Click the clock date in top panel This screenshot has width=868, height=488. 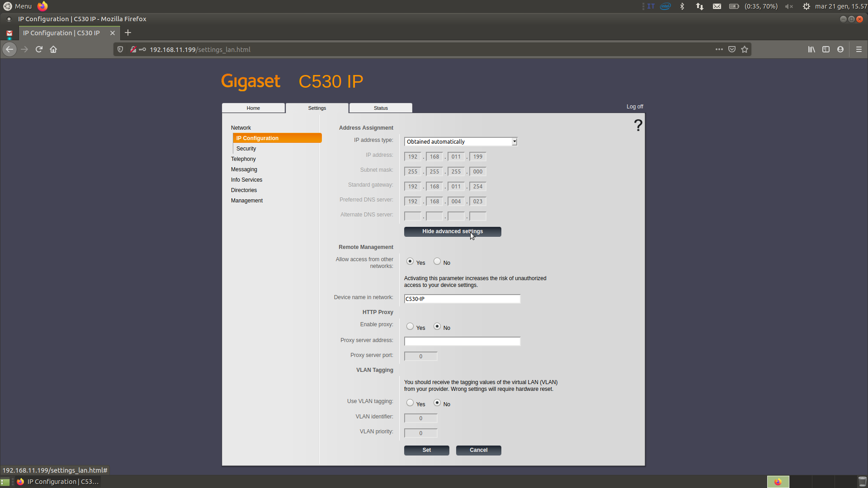tap(841, 6)
